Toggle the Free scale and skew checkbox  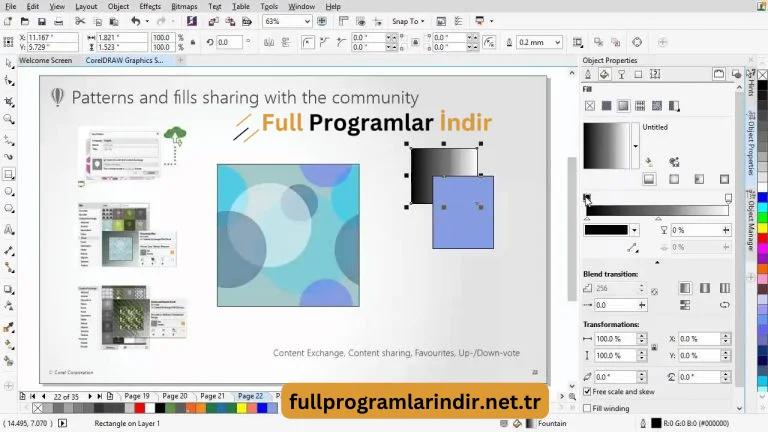(x=587, y=392)
